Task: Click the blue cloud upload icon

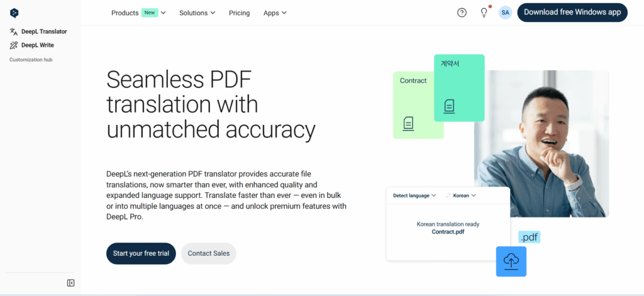Action: pos(511,261)
